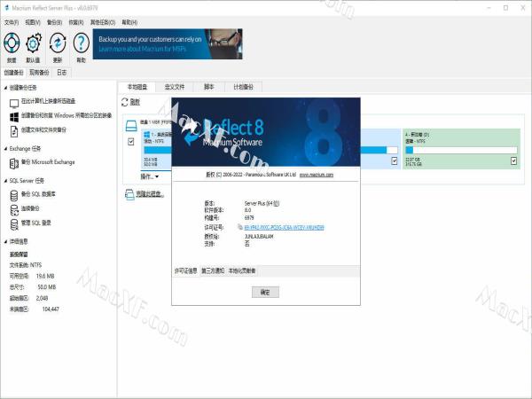Open the 恢复(R) menu

pos(76,22)
